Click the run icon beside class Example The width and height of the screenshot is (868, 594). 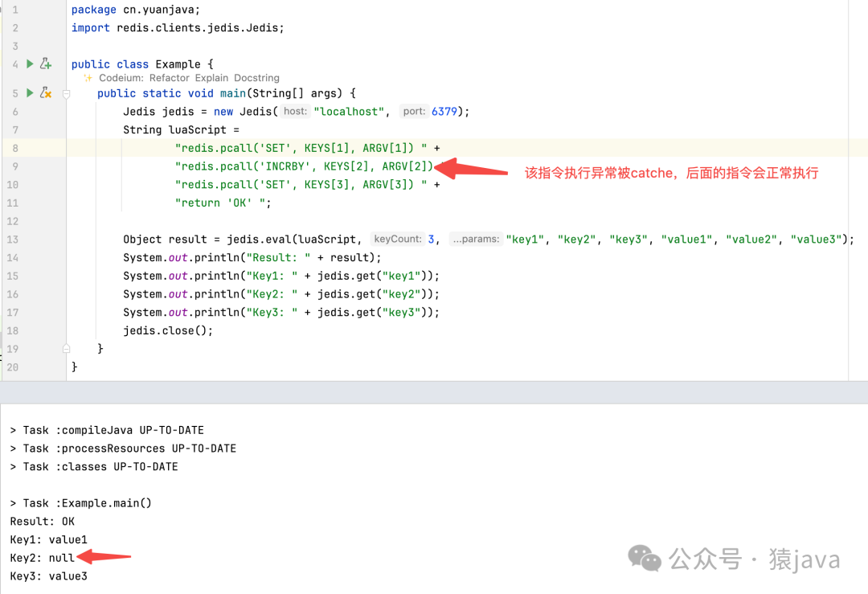tap(30, 63)
